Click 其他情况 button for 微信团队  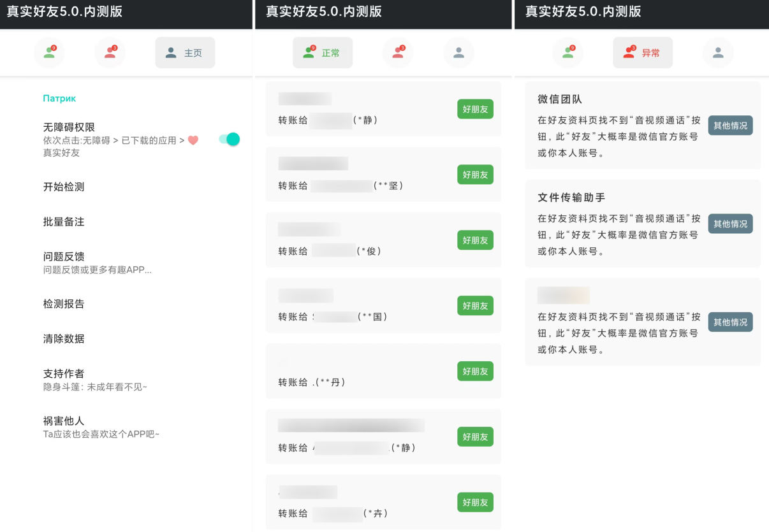(730, 126)
